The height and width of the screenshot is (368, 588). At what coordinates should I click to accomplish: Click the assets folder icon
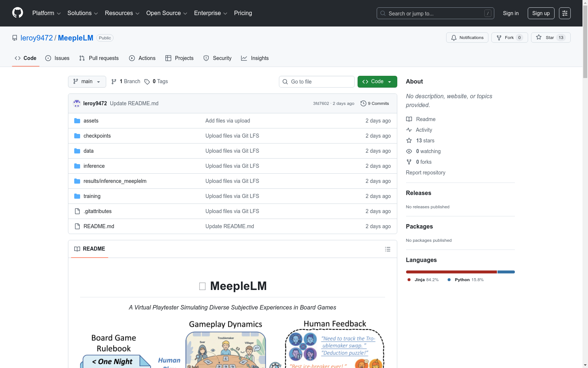(77, 121)
